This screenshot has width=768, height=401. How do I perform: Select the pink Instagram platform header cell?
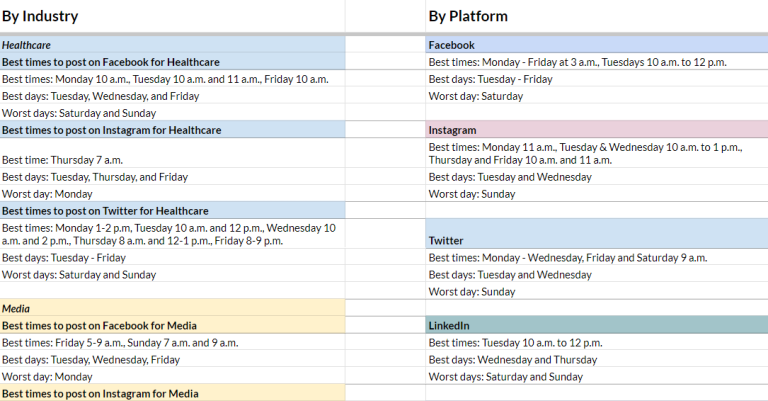coord(453,130)
